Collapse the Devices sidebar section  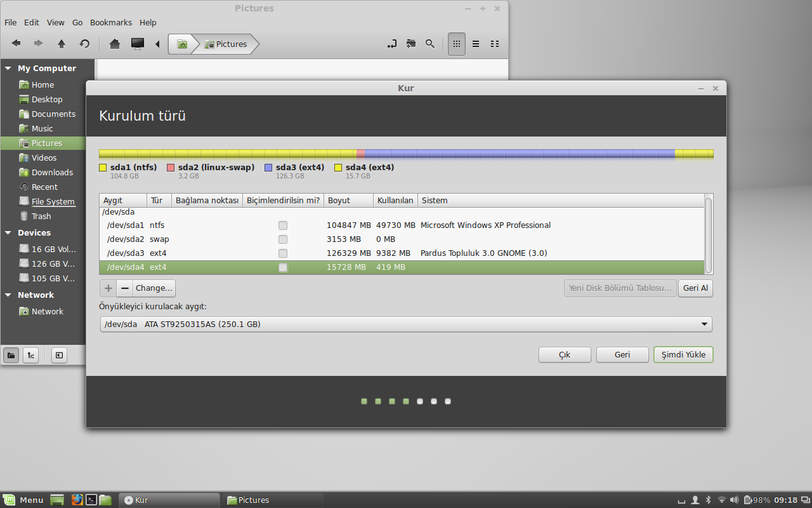[x=8, y=233]
